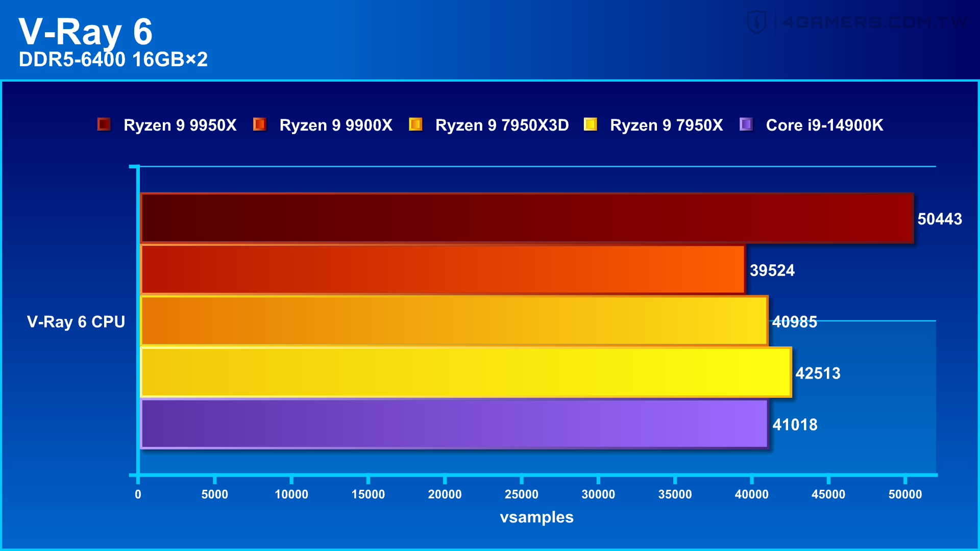Click the dark red Ryzen 9 9950X legend swatch

[x=104, y=124]
